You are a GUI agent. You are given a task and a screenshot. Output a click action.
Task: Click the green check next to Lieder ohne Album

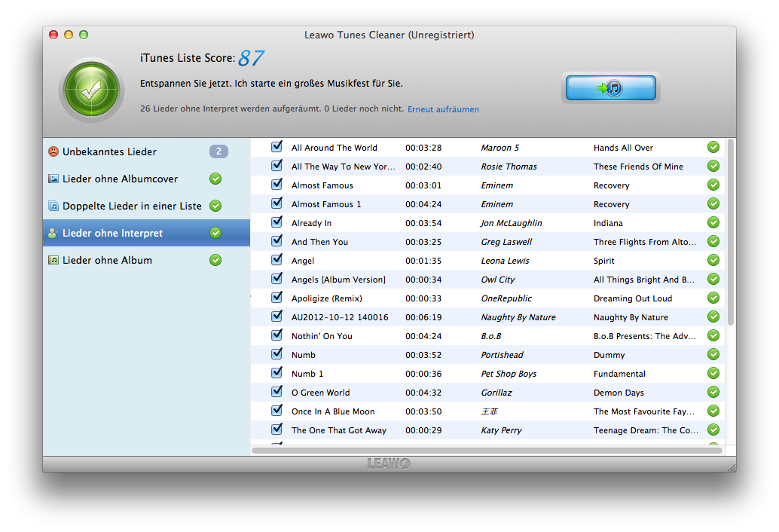pos(215,260)
